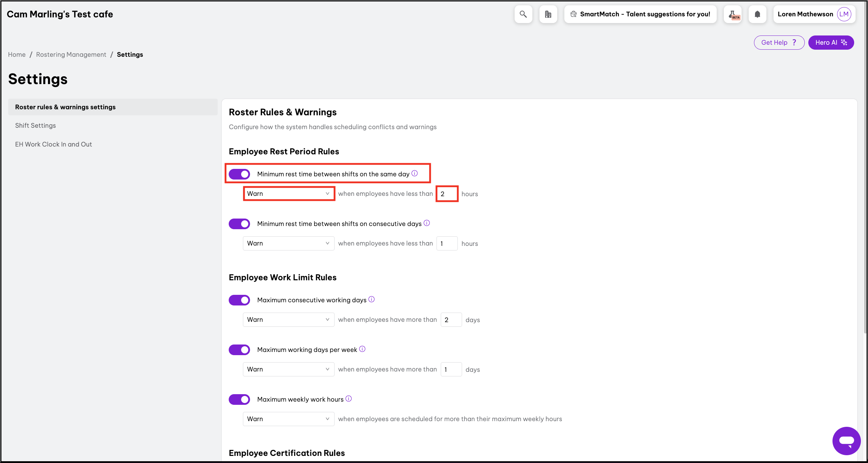Go to Rostering Management breadcrumb
Viewport: 868px width, 463px height.
click(71, 55)
